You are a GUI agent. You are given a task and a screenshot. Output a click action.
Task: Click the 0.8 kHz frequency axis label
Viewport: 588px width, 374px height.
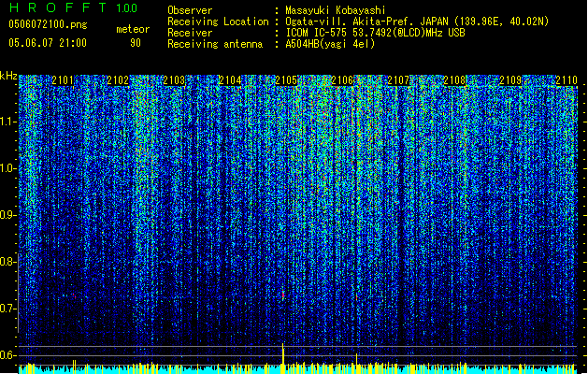[7, 262]
